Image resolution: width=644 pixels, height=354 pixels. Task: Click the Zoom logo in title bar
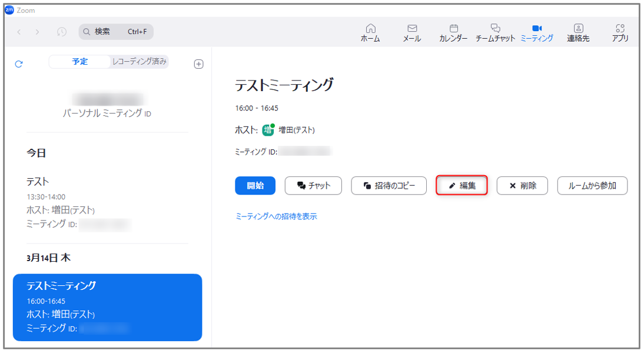pyautogui.click(x=9, y=10)
